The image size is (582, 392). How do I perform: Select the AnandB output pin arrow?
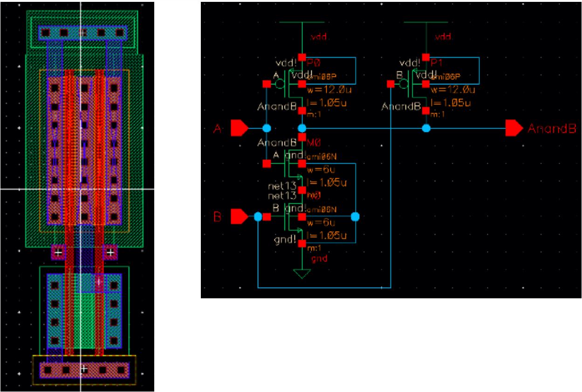tap(515, 128)
